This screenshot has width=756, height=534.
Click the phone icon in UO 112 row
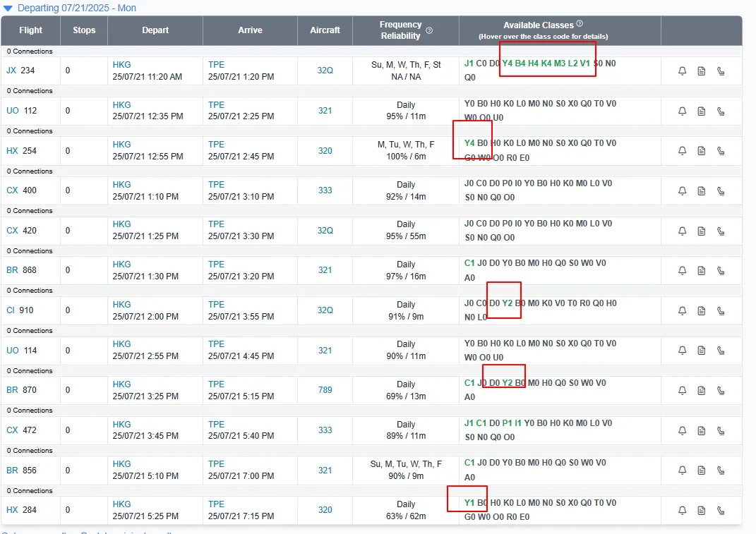point(721,111)
